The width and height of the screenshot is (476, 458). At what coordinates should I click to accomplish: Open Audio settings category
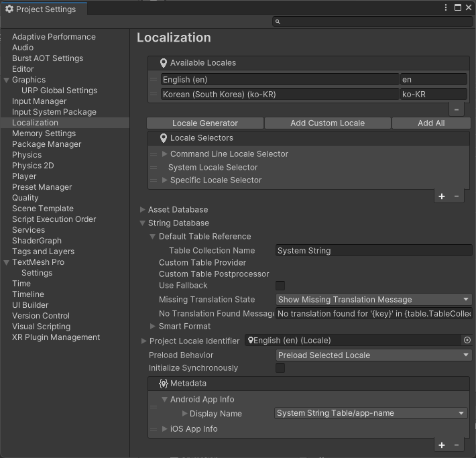pos(23,48)
